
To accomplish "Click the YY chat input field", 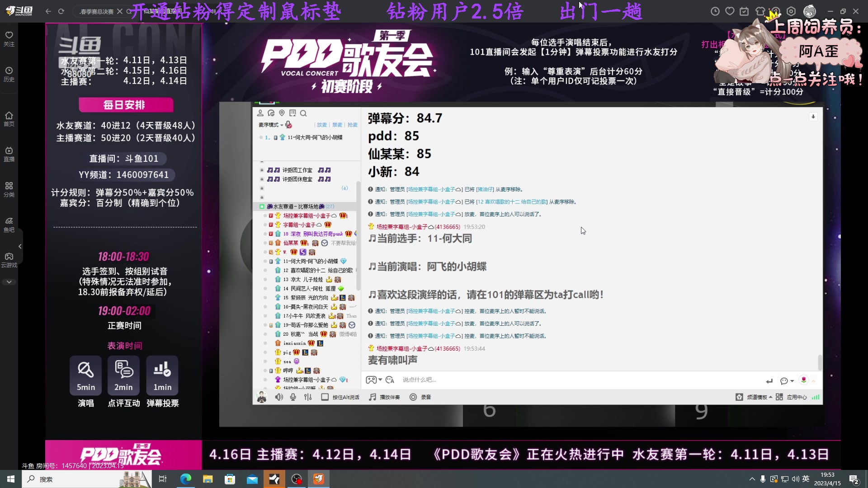I will pos(579,380).
